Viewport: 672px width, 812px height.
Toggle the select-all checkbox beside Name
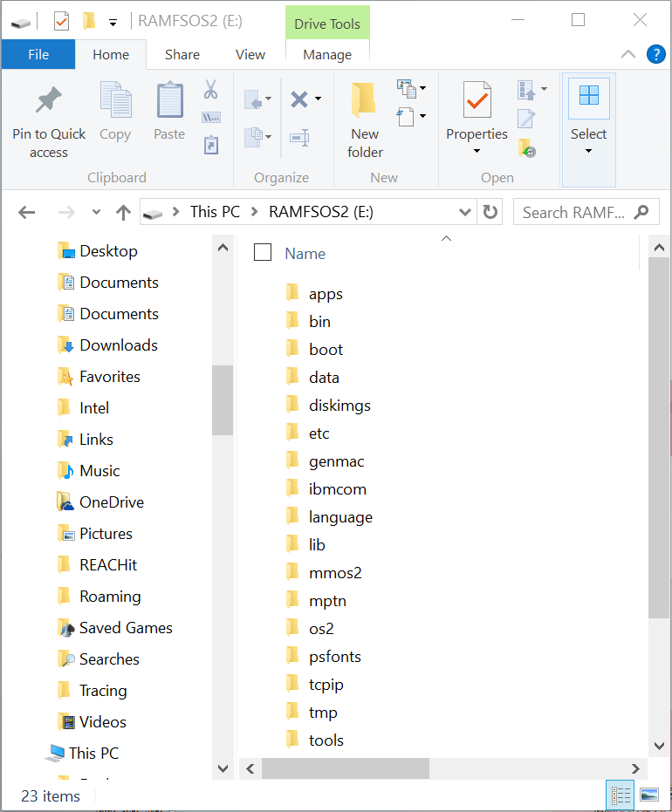point(263,253)
